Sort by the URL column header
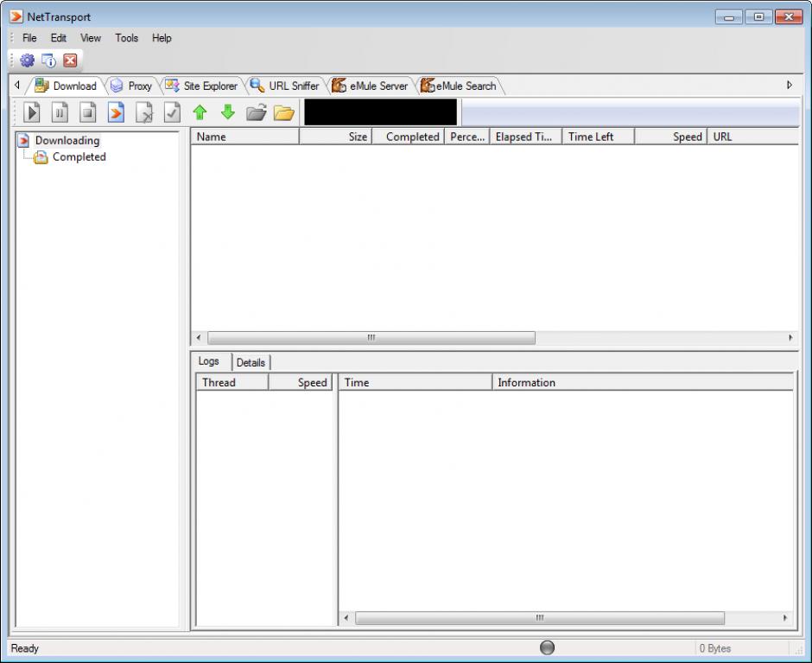This screenshot has height=663, width=812. pyautogui.click(x=752, y=137)
